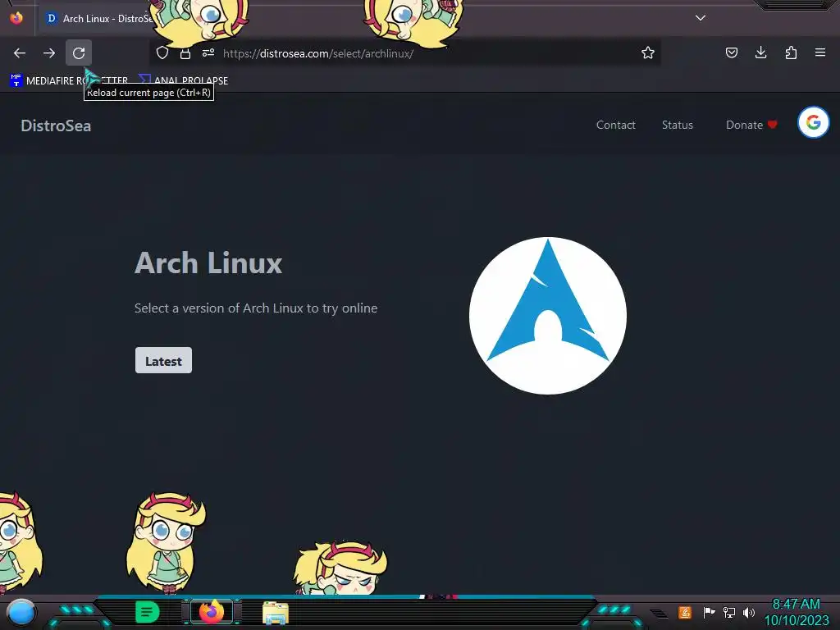The height and width of the screenshot is (630, 840).
Task: Click the Firefox logo at tab bar
Action: [x=16, y=18]
